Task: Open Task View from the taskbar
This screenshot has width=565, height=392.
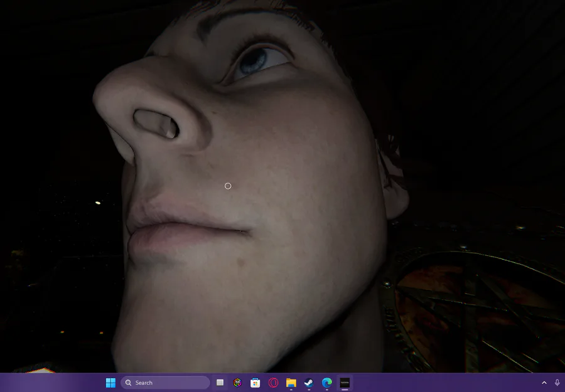Action: pos(220,383)
